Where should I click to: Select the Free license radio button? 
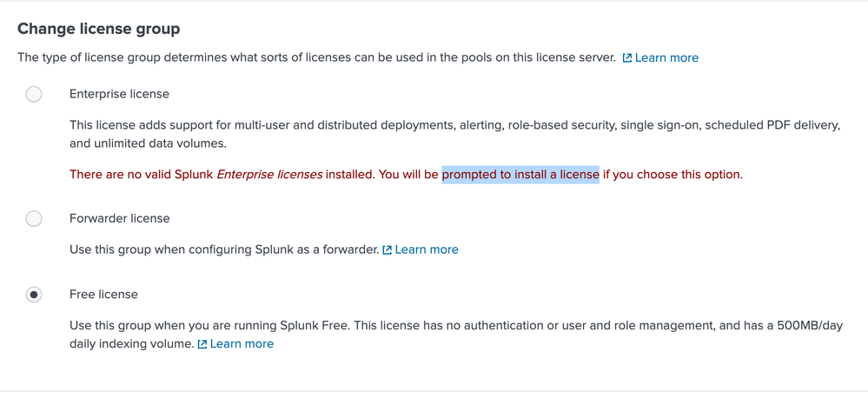34,295
